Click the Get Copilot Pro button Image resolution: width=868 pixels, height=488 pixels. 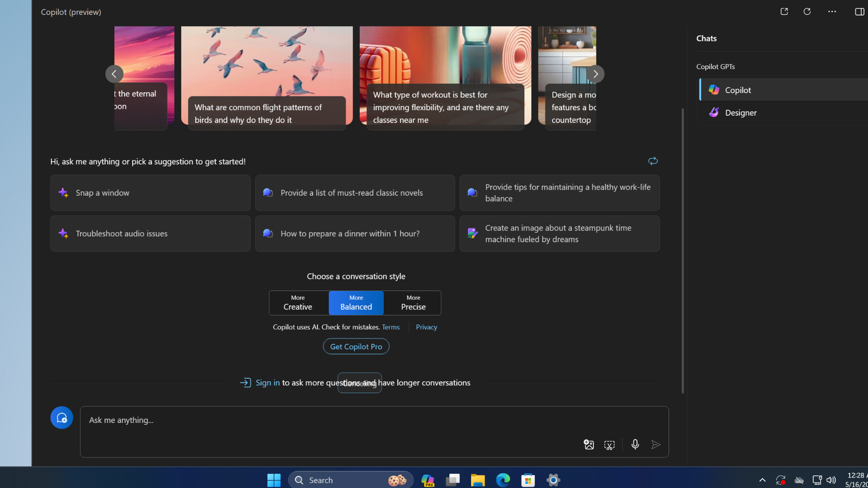pyautogui.click(x=356, y=346)
